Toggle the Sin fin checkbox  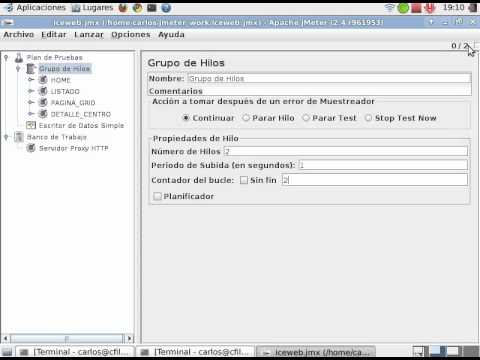click(x=244, y=180)
